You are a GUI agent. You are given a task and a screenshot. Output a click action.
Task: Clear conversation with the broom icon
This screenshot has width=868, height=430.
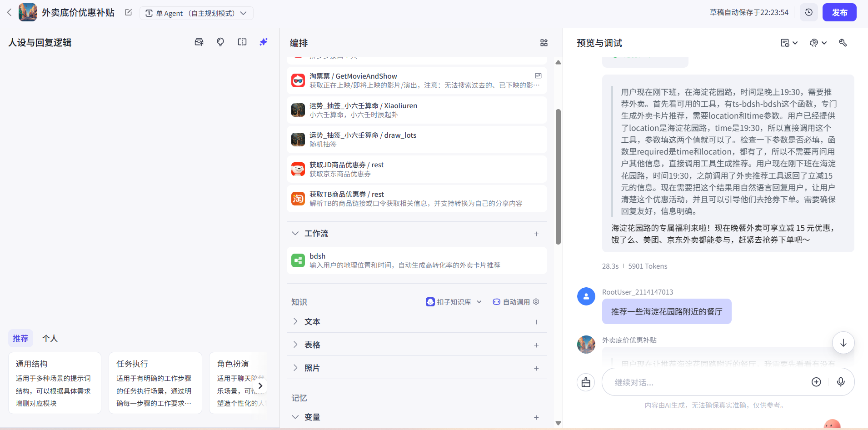[x=585, y=382]
